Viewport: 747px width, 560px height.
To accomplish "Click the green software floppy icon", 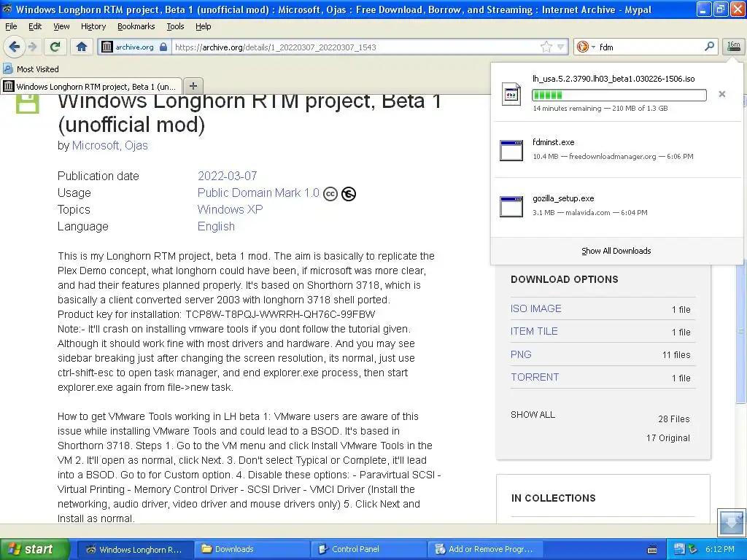I will point(28,103).
